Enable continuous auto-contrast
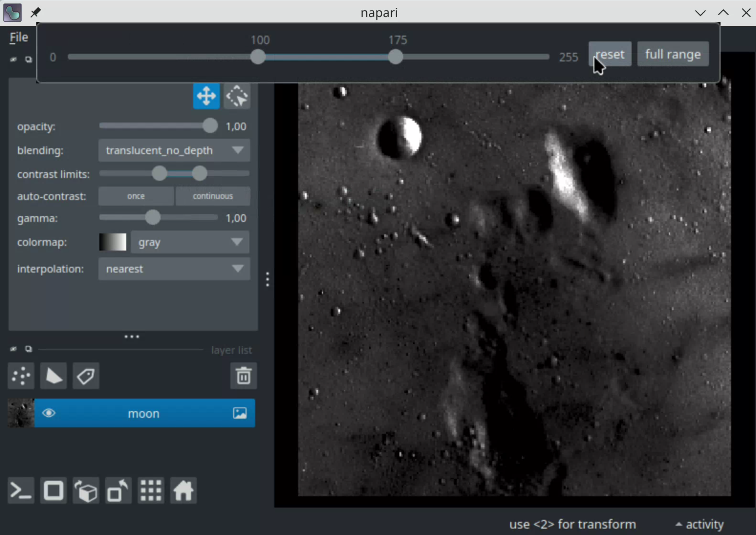Image resolution: width=756 pixels, height=535 pixels. (x=213, y=196)
